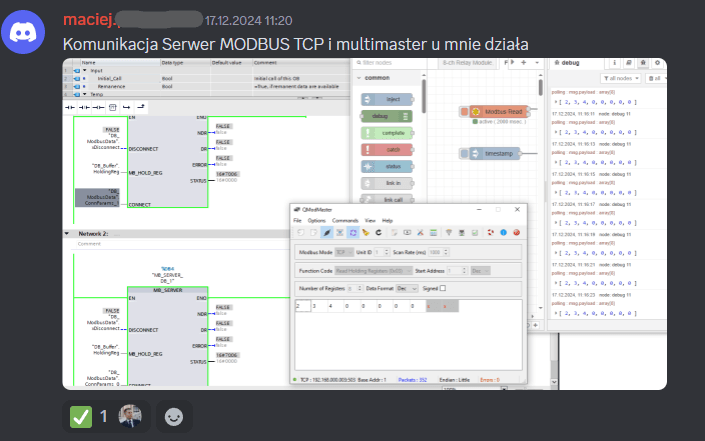Open the add reaction emoji picker

point(174,415)
